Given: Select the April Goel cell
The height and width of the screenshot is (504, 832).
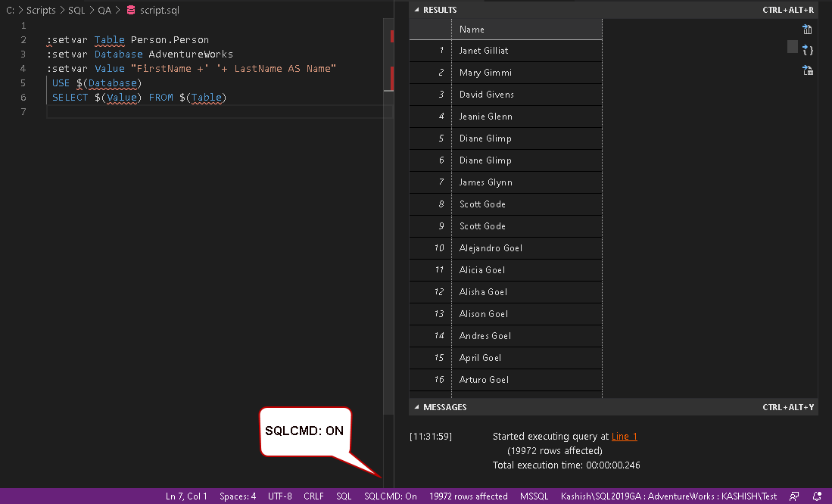Looking at the screenshot, I should tap(527, 358).
